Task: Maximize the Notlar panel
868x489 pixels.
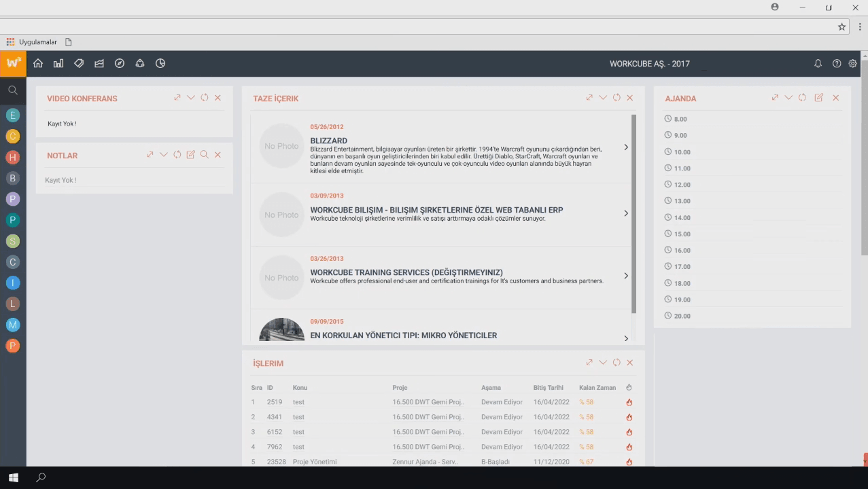Action: tap(150, 155)
